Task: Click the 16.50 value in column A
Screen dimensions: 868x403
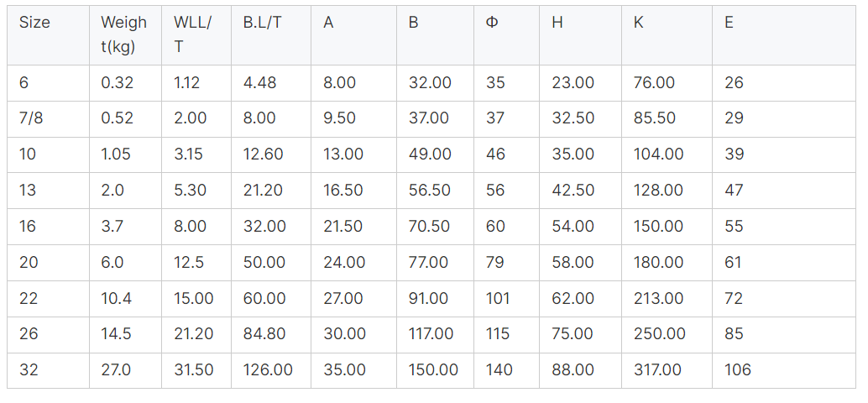Action: coord(343,191)
